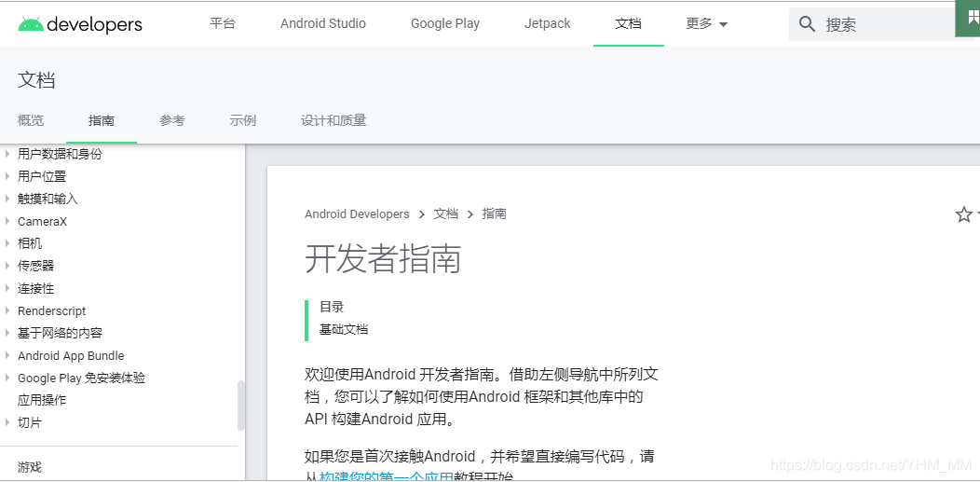Viewport: 980px width, 482px height.
Task: Open Android App Bundle sidebar item
Action: pos(71,355)
